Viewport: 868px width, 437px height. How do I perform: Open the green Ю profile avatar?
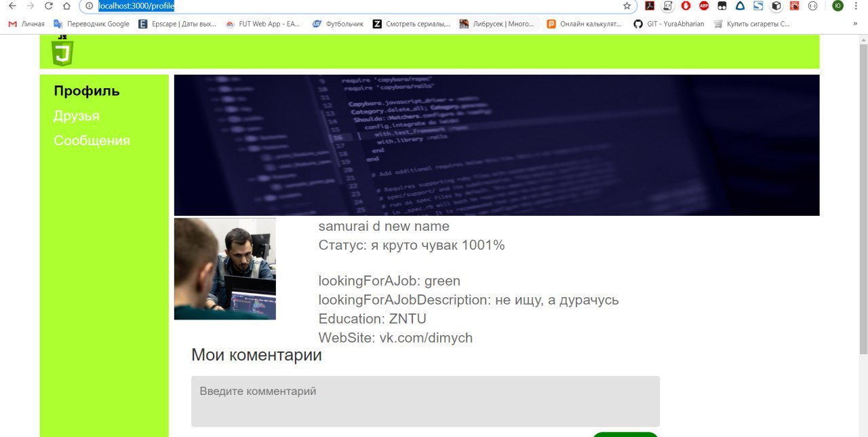[x=837, y=6]
